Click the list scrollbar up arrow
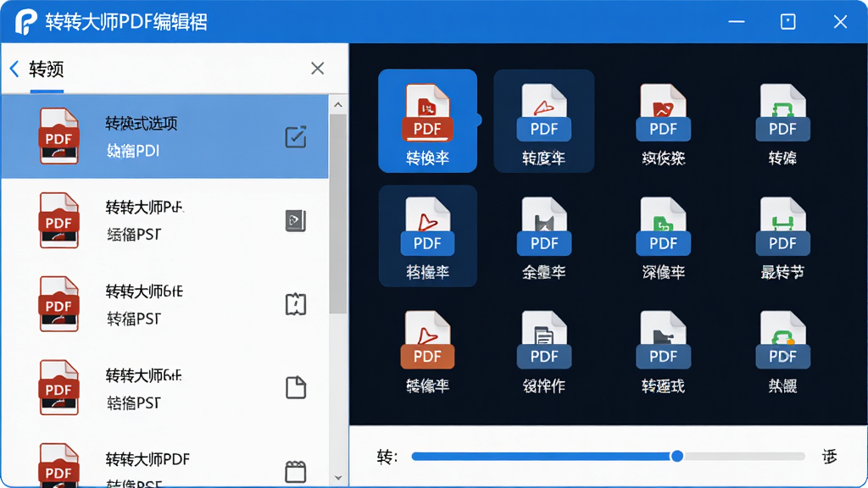 tap(338, 104)
